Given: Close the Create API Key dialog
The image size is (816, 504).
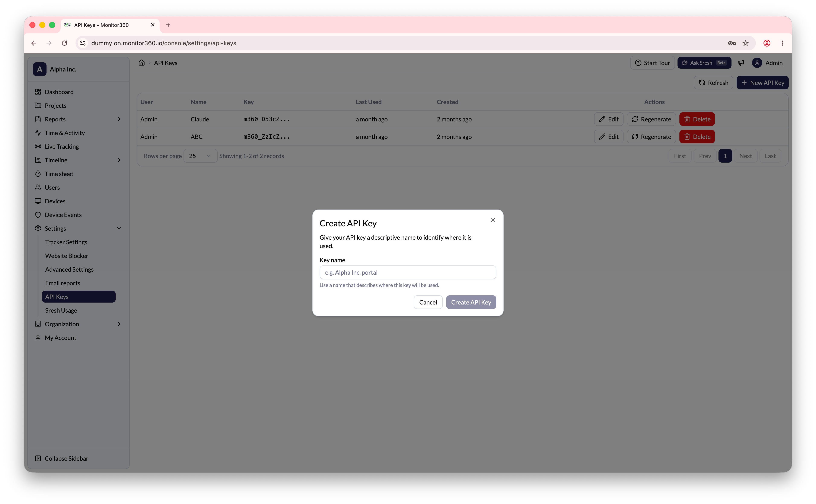Looking at the screenshot, I should [493, 220].
